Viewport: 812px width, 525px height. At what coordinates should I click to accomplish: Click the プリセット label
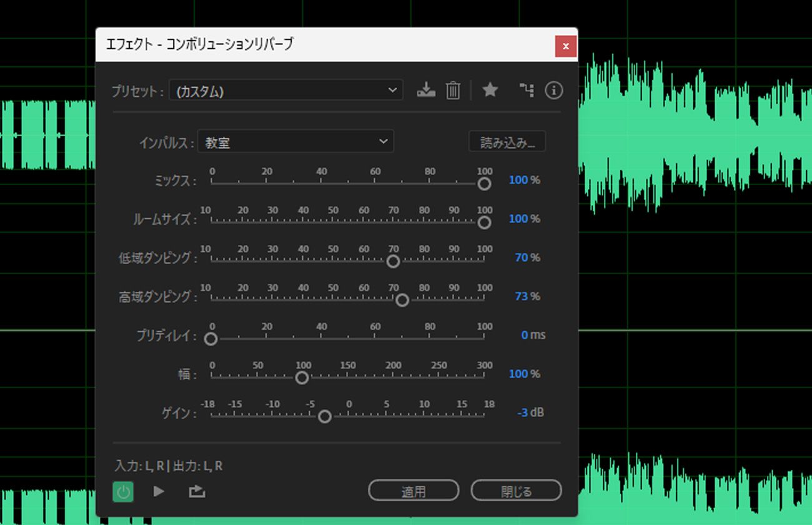click(137, 91)
